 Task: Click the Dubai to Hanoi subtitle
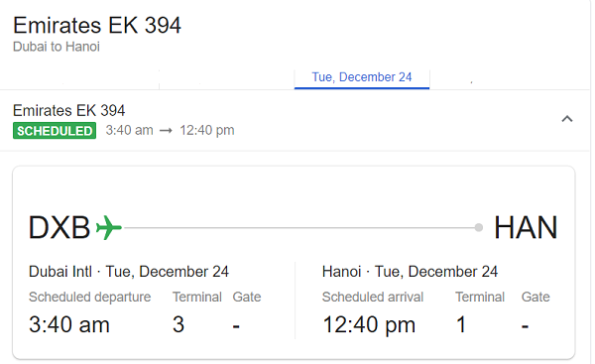pyautogui.click(x=57, y=47)
